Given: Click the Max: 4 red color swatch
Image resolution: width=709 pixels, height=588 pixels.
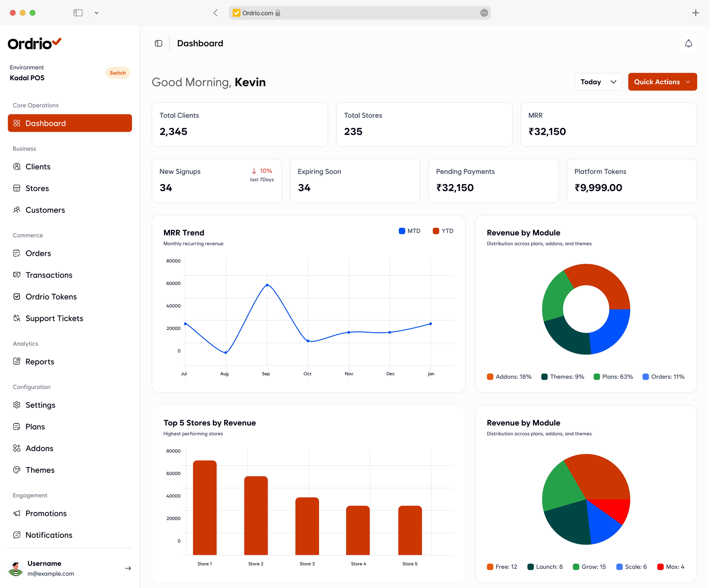Looking at the screenshot, I should click(x=660, y=567).
